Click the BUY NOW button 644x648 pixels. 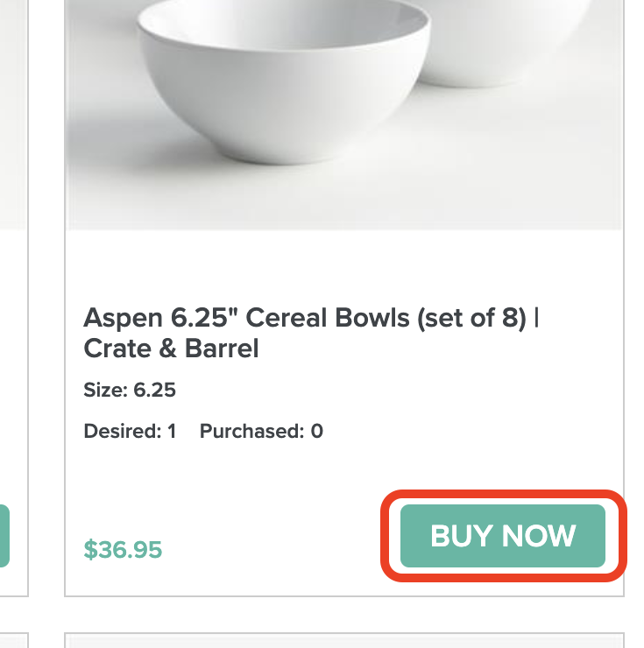pos(503,536)
